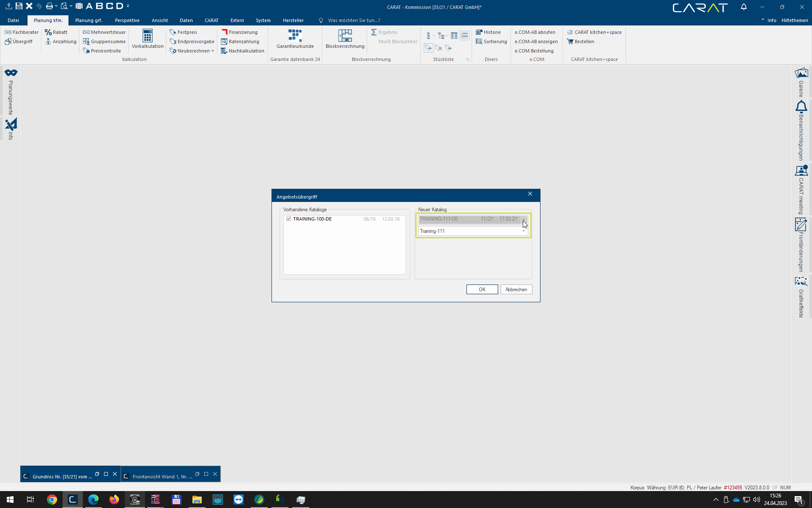This screenshot has height=508, width=812.
Task: Open the Hersteller ribbon tab
Action: [293, 20]
